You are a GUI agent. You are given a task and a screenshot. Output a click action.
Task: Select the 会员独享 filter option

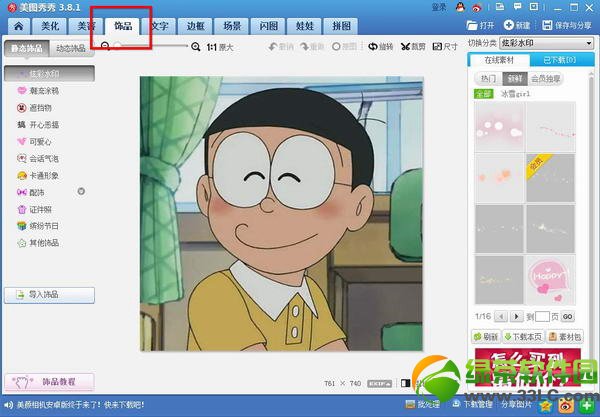point(546,78)
